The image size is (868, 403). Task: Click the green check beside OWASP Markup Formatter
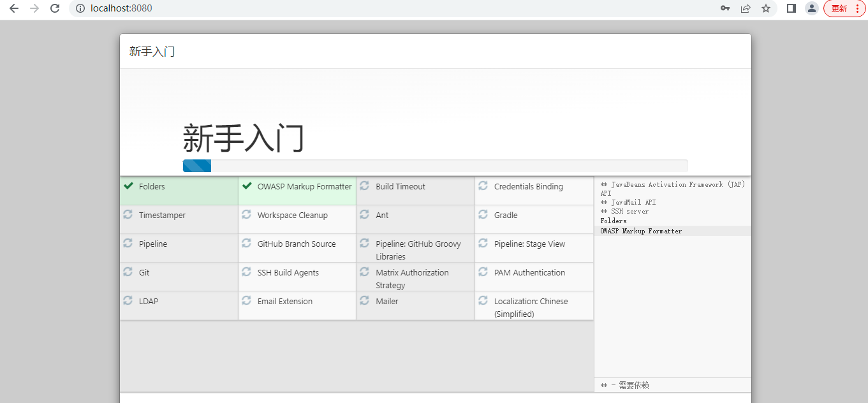pos(247,186)
